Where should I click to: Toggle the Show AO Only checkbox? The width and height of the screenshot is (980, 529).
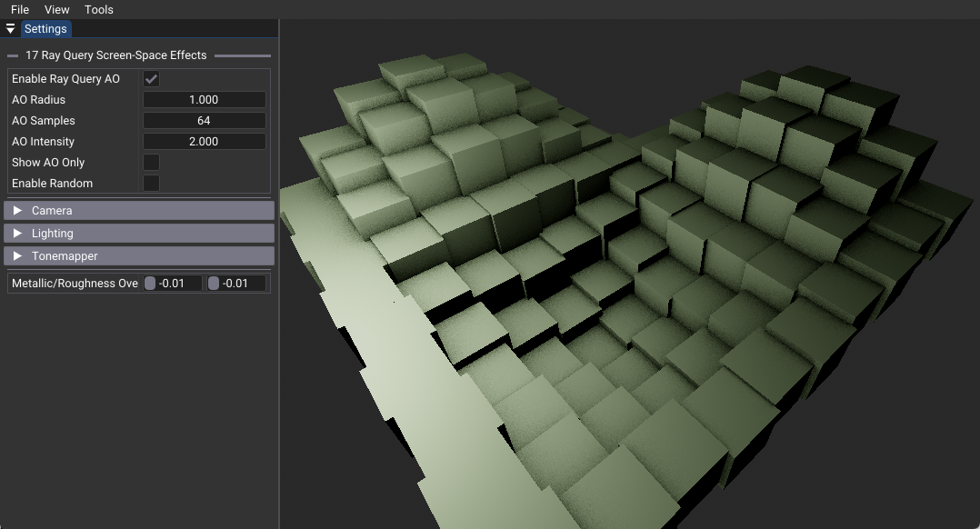[151, 163]
